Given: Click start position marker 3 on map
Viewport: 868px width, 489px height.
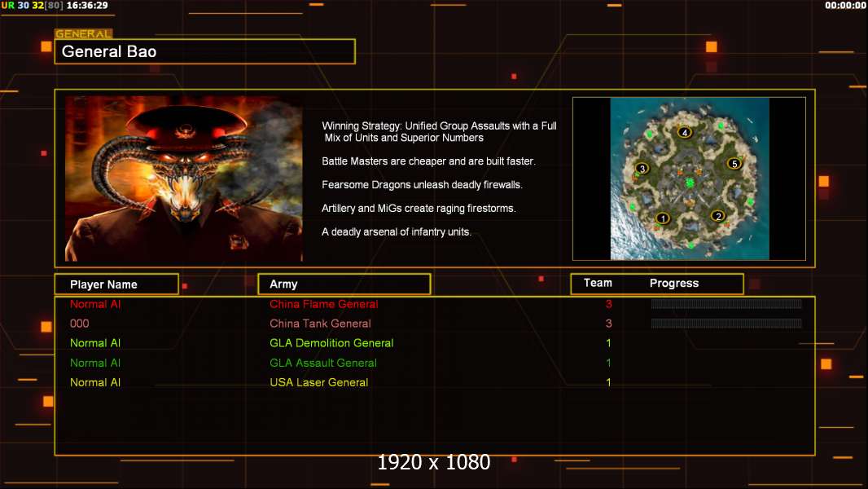Looking at the screenshot, I should tap(642, 169).
